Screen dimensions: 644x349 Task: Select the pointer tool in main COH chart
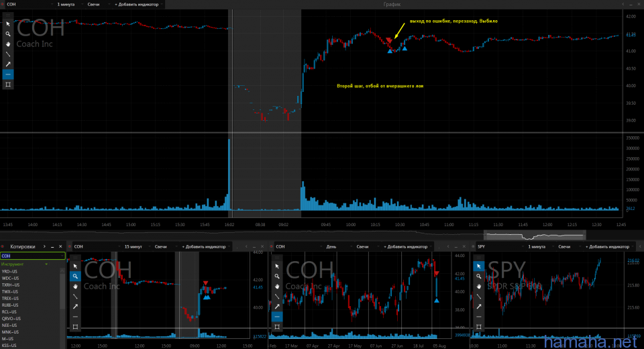coord(8,24)
